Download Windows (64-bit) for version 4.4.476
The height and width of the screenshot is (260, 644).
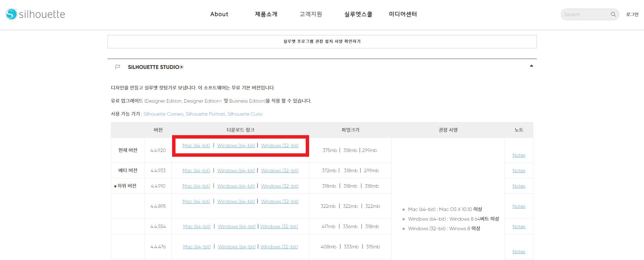click(237, 247)
